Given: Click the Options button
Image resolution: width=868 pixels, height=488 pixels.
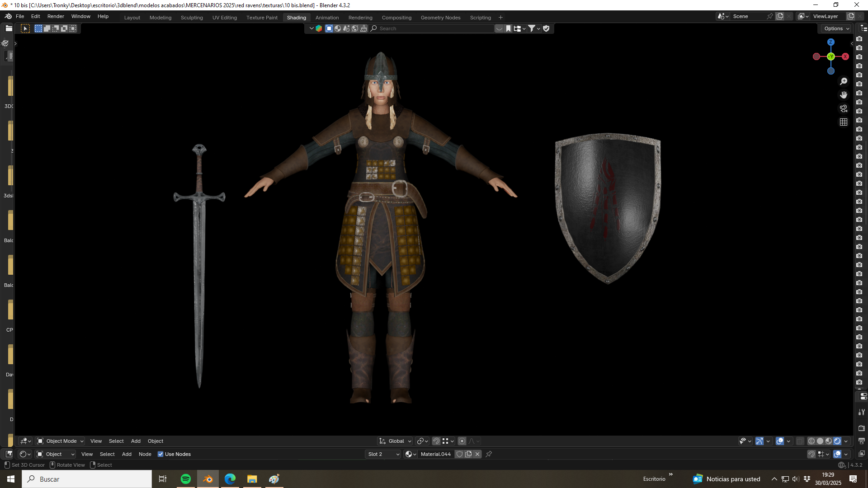Looking at the screenshot, I should pyautogui.click(x=836, y=28).
